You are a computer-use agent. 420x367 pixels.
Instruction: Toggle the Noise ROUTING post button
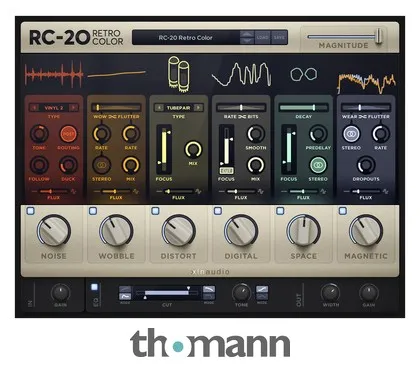68,134
